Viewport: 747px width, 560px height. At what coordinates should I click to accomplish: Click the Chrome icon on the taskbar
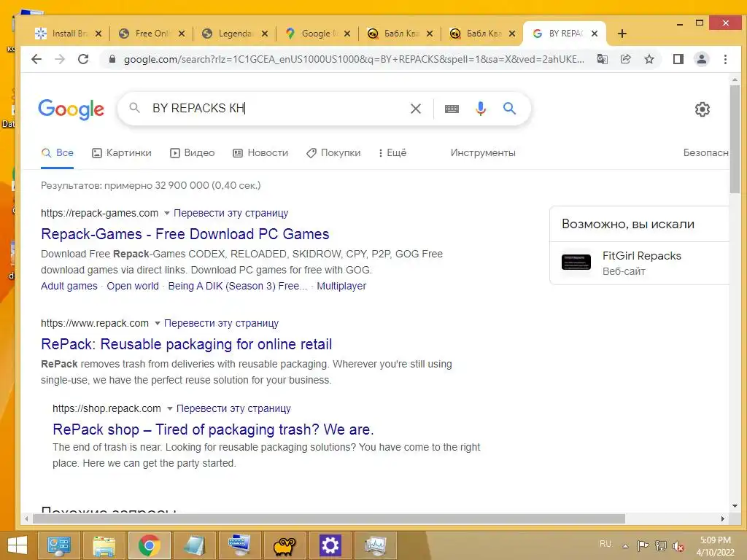[149, 545]
